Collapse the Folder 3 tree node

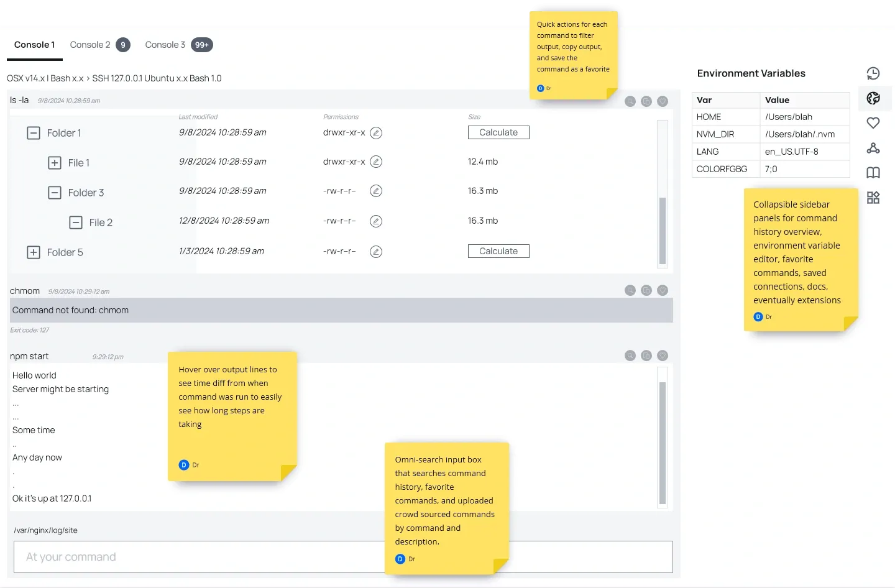click(55, 193)
